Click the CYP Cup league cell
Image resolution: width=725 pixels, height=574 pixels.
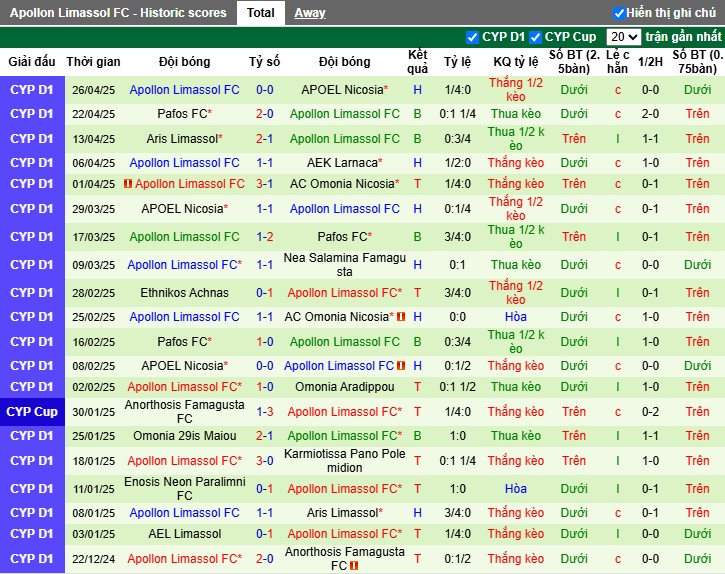tap(32, 412)
